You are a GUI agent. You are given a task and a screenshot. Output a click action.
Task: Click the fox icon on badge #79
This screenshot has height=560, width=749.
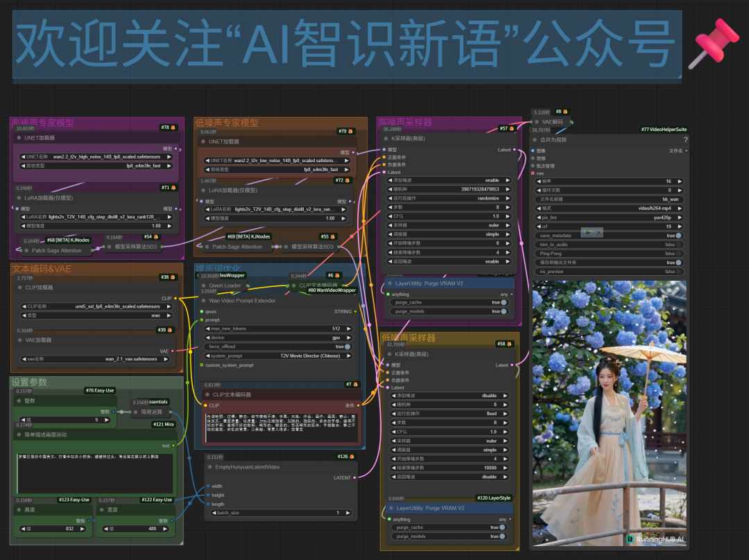click(351, 131)
